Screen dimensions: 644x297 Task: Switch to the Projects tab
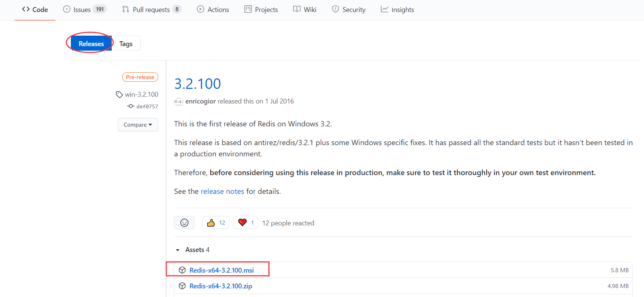[x=261, y=9]
